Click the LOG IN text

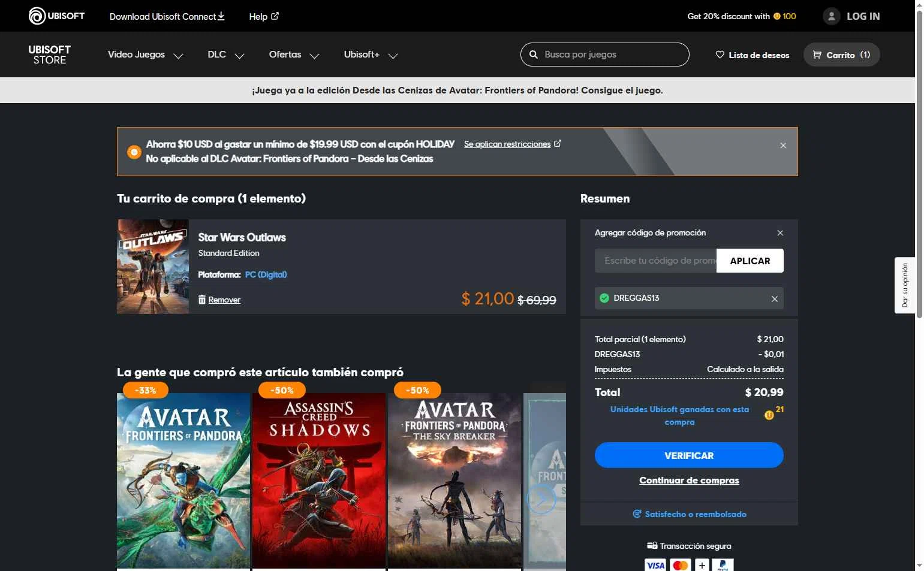[x=863, y=16]
